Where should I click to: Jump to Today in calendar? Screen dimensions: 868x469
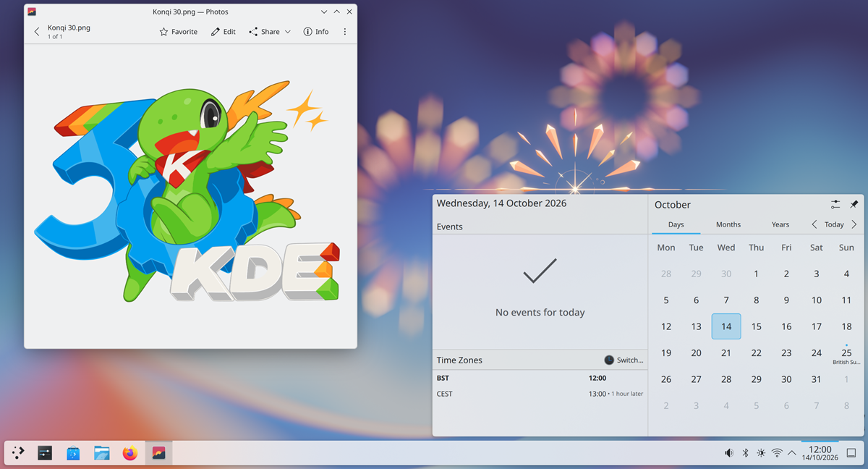coord(834,224)
